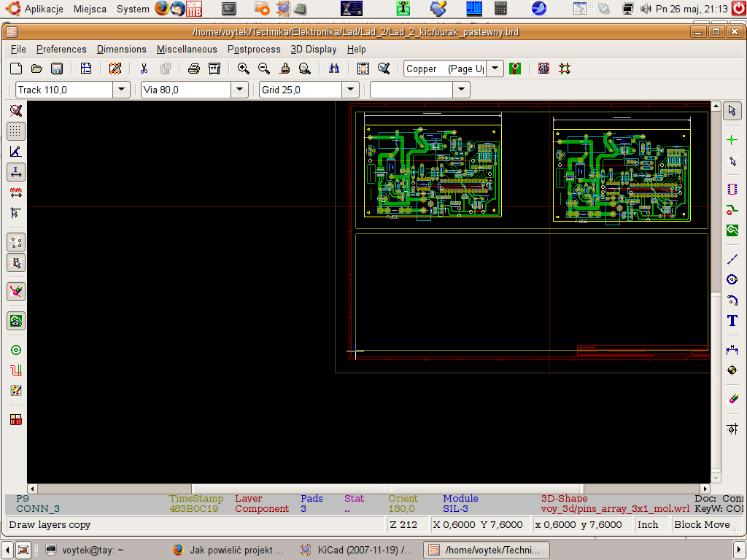Select the net highlight tool
747x560 pixels.
coord(732,139)
